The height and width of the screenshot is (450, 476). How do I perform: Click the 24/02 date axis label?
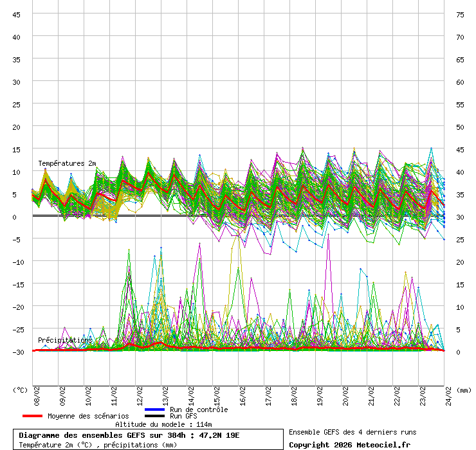[448, 393]
